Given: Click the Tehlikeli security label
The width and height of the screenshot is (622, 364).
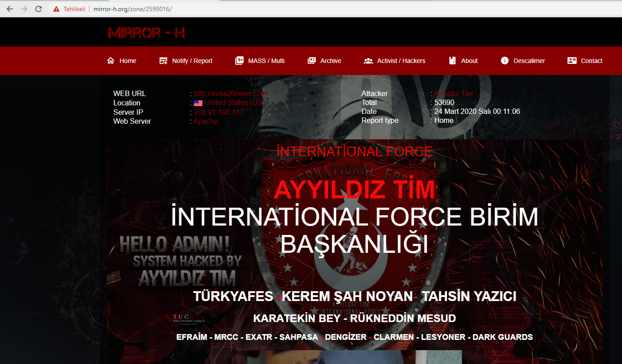Looking at the screenshot, I should (x=74, y=9).
